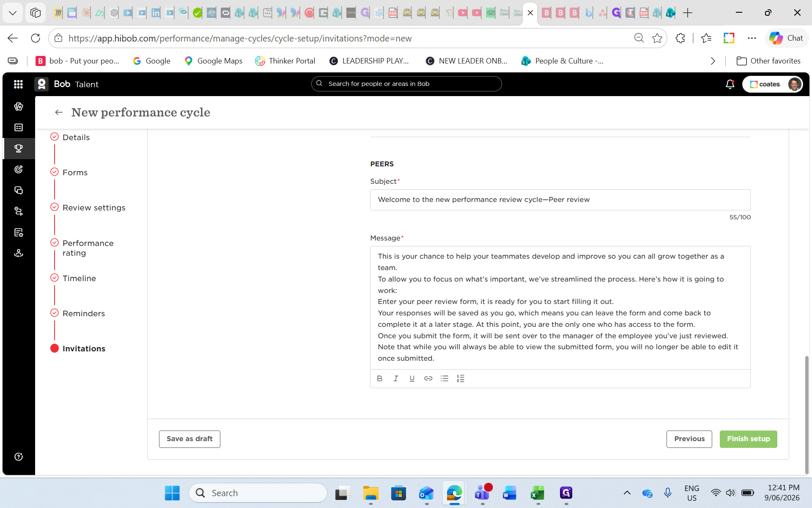812x508 pixels.
Task: Click the Windows taskbar Search box
Action: point(258,493)
